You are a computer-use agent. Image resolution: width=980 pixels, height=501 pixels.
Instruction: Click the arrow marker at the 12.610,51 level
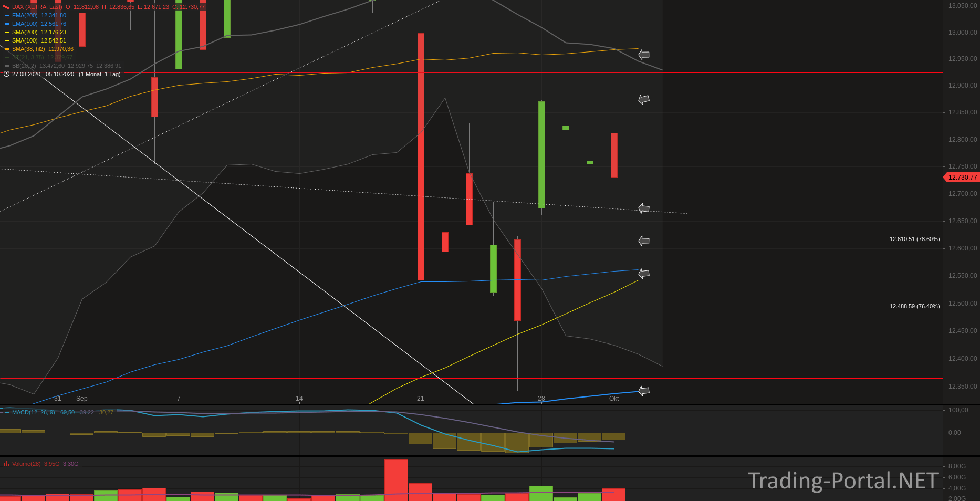point(644,241)
